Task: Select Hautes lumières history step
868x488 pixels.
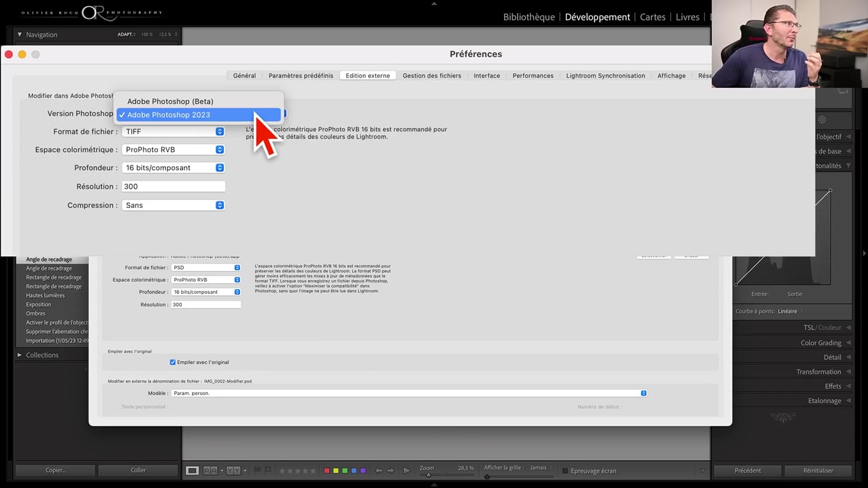Action: click(x=45, y=295)
